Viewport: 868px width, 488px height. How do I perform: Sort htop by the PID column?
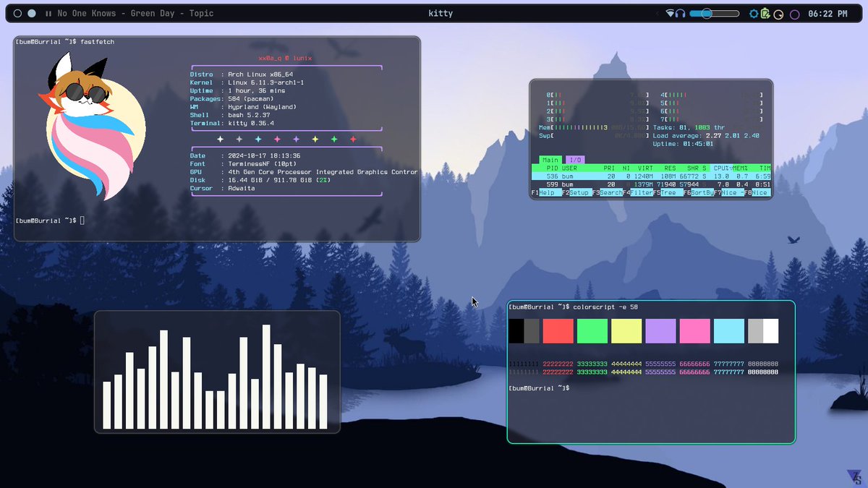tap(551, 168)
